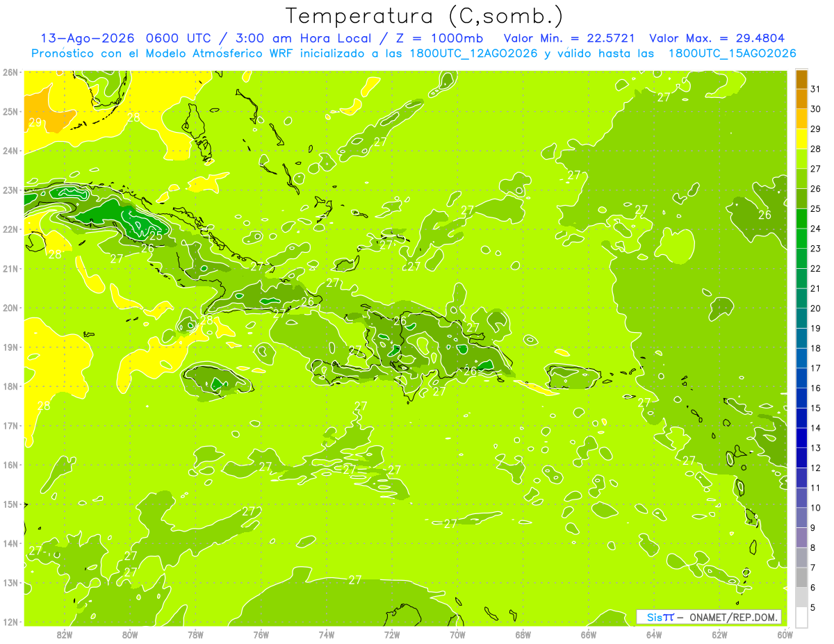Screen dimensions: 834x644
Task: Select the "1800UTC_15AGO2026" valid-until time
Action: [732, 53]
